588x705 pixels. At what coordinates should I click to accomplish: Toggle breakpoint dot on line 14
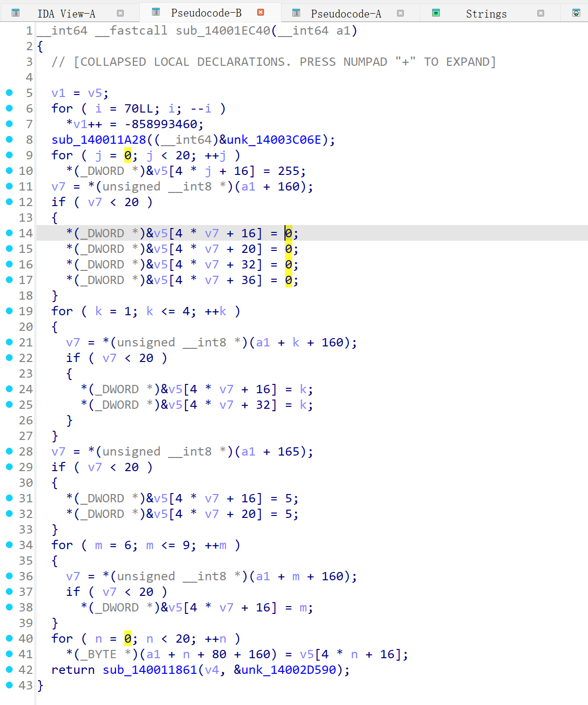click(x=9, y=233)
